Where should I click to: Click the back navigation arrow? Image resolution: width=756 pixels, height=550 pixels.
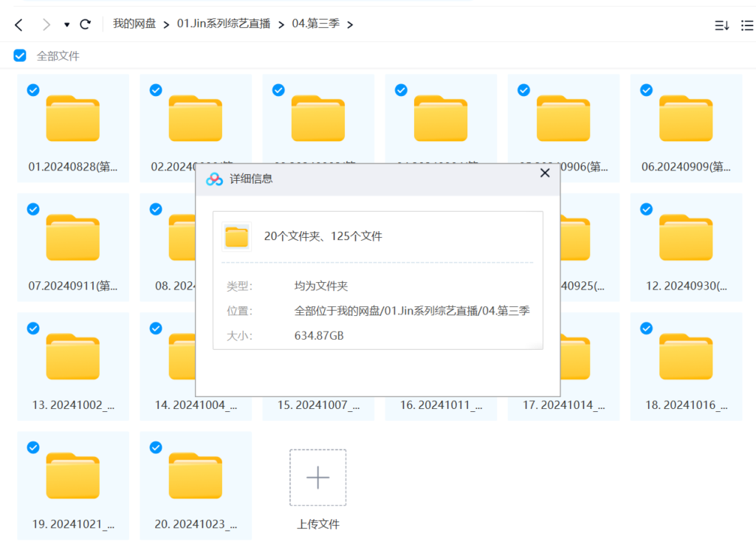(17, 24)
